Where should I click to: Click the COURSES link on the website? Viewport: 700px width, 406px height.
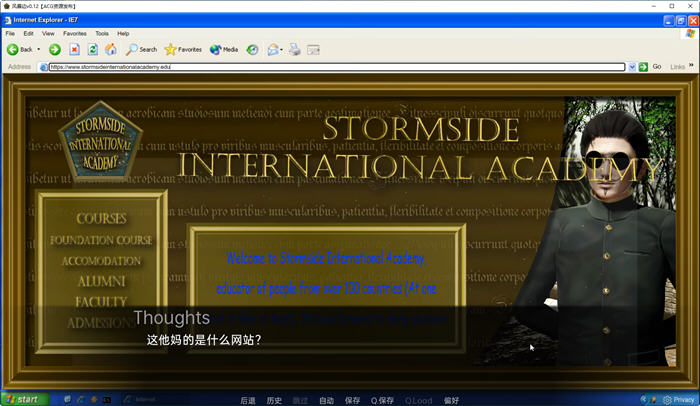point(102,218)
